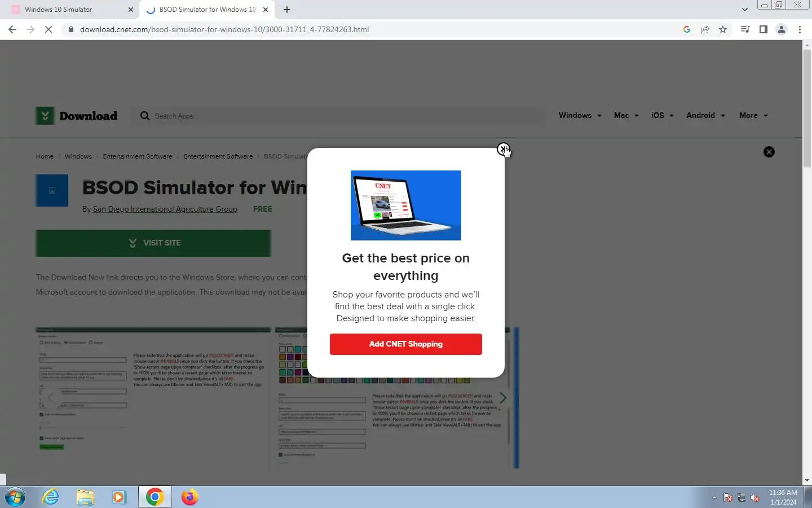812x508 pixels.
Task: Click Add CNET Shopping button
Action: click(x=405, y=344)
